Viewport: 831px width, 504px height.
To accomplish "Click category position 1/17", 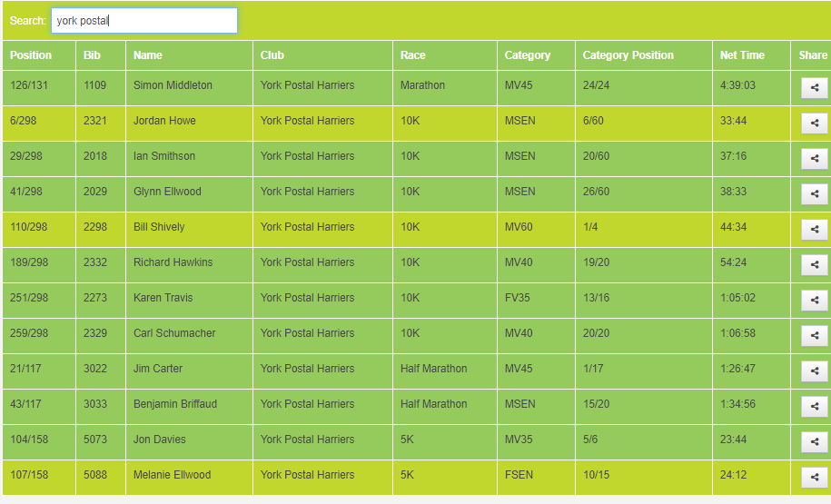I will pos(593,369).
